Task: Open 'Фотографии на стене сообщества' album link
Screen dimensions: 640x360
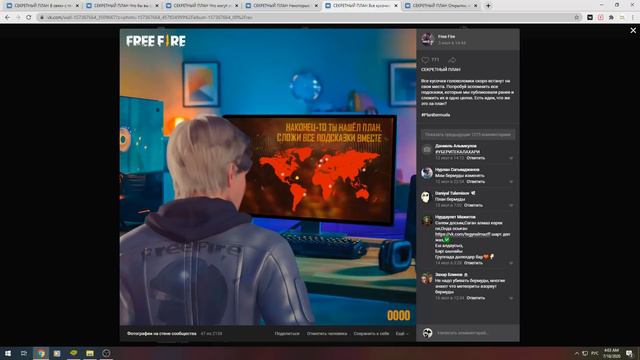Action: pos(162,333)
